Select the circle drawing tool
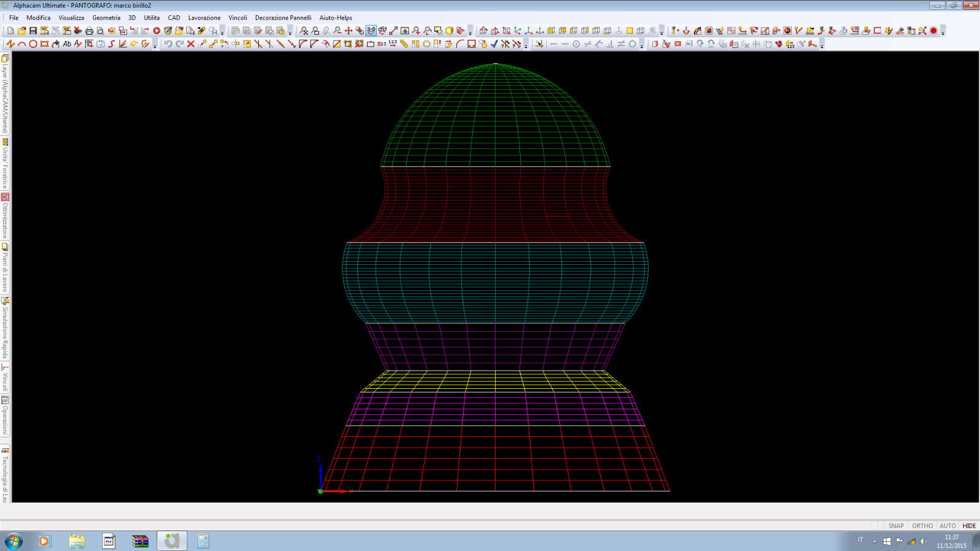The width and height of the screenshot is (980, 551). click(x=33, y=44)
